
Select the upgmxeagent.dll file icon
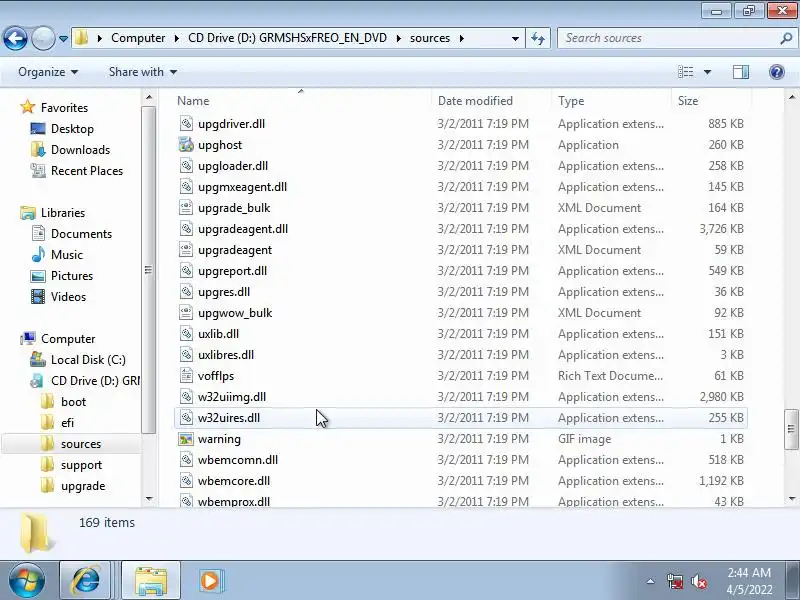(186, 186)
